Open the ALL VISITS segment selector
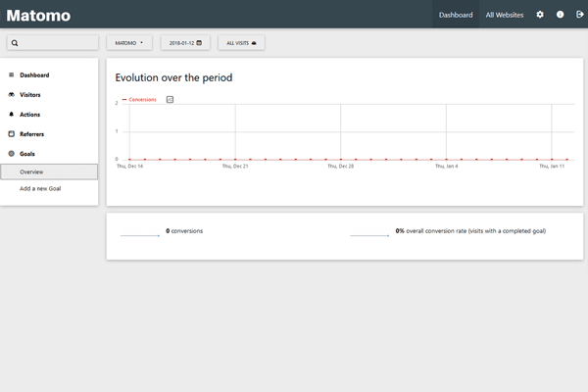The height and width of the screenshot is (392, 588). [x=241, y=43]
